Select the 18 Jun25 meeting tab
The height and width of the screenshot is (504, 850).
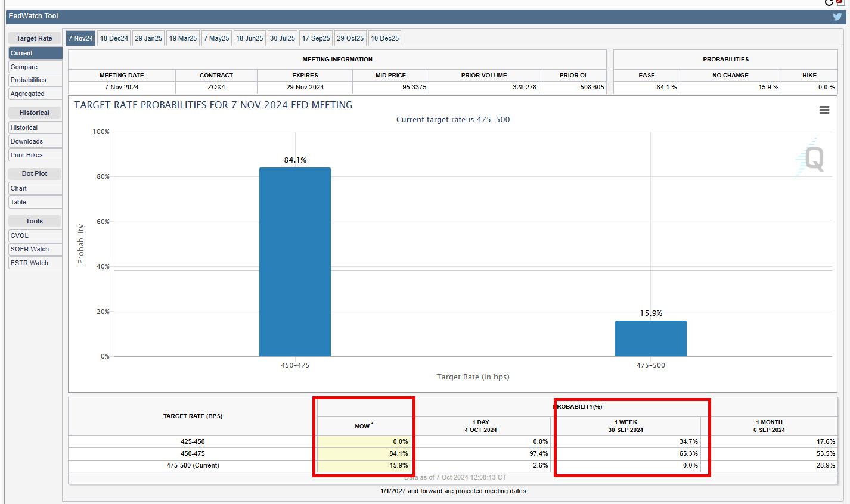point(250,38)
